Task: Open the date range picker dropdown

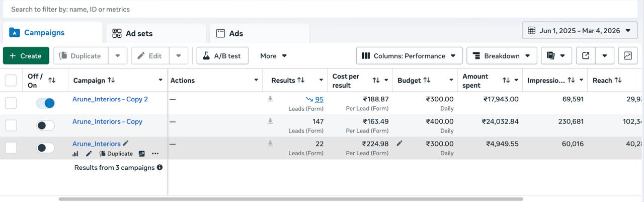Action: pyautogui.click(x=579, y=31)
